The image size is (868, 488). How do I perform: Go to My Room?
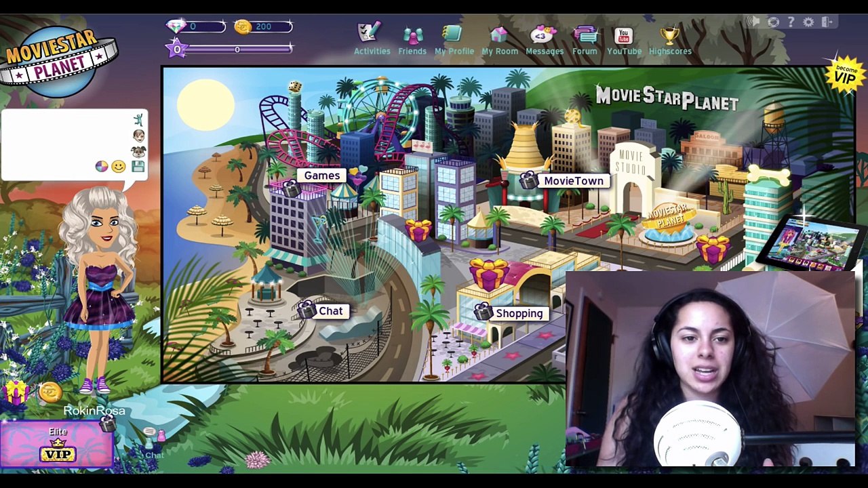tap(499, 39)
